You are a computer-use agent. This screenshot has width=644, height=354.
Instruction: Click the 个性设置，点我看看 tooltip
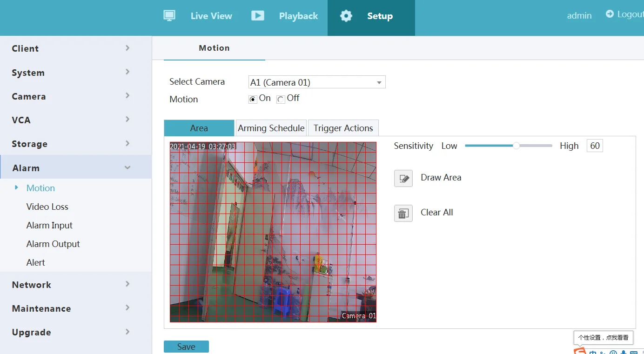pos(604,338)
